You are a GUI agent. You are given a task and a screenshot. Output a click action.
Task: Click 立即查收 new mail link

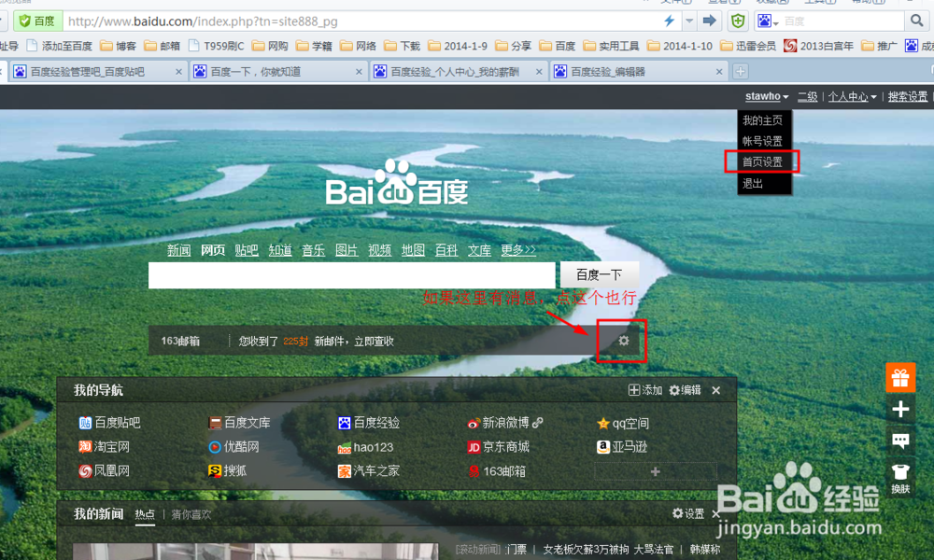pos(375,342)
